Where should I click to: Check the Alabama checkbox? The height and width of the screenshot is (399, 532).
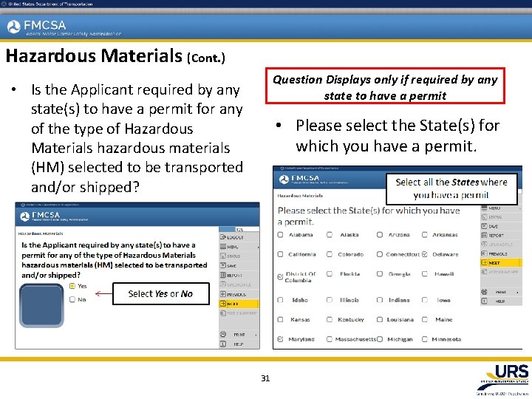tap(280, 235)
